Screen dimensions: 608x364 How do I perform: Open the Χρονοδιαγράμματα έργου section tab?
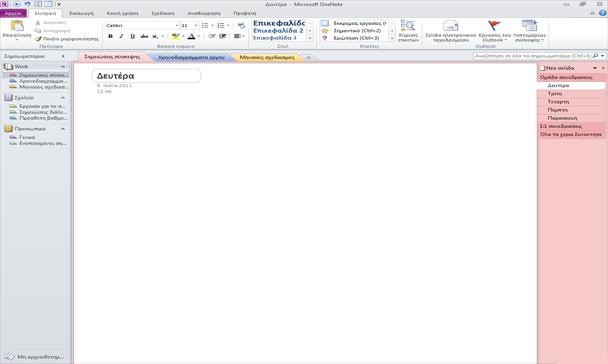[x=191, y=57]
